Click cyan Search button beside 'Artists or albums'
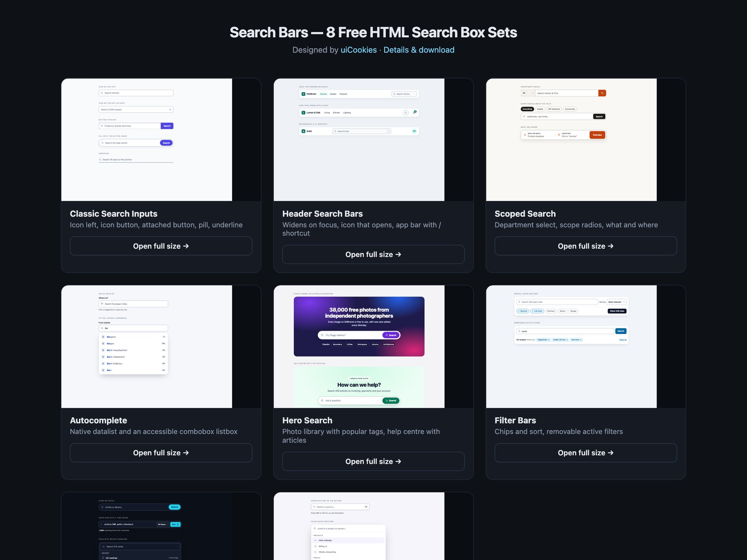 click(175, 507)
